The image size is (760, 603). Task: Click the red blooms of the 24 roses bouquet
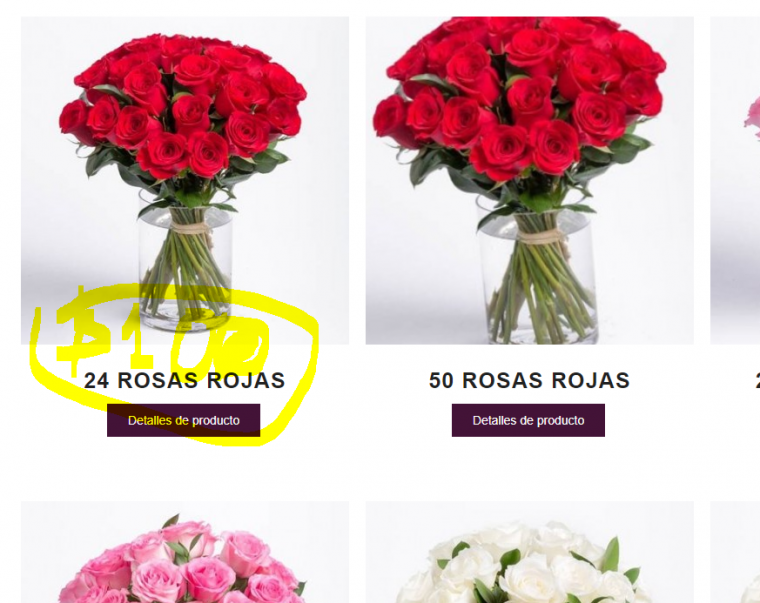(x=182, y=104)
